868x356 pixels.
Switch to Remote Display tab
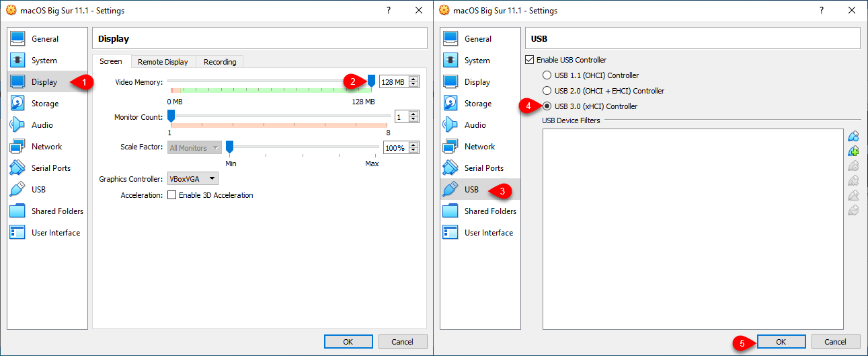[163, 62]
